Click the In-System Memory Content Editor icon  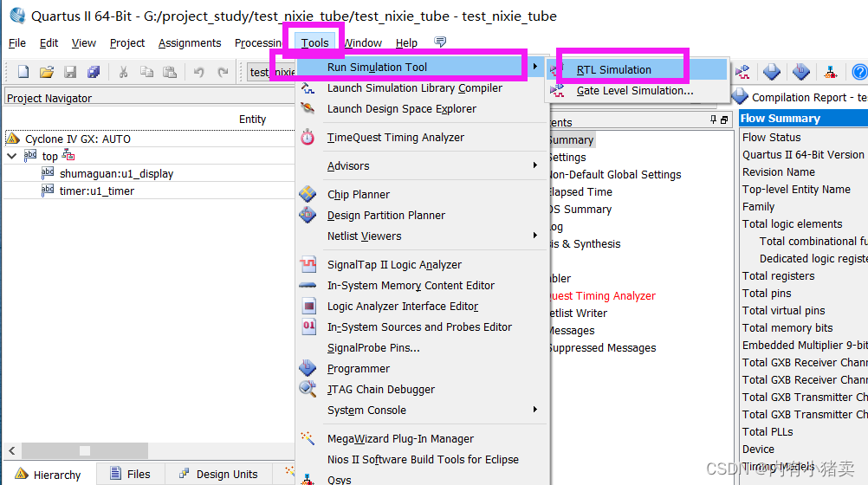pos(308,285)
